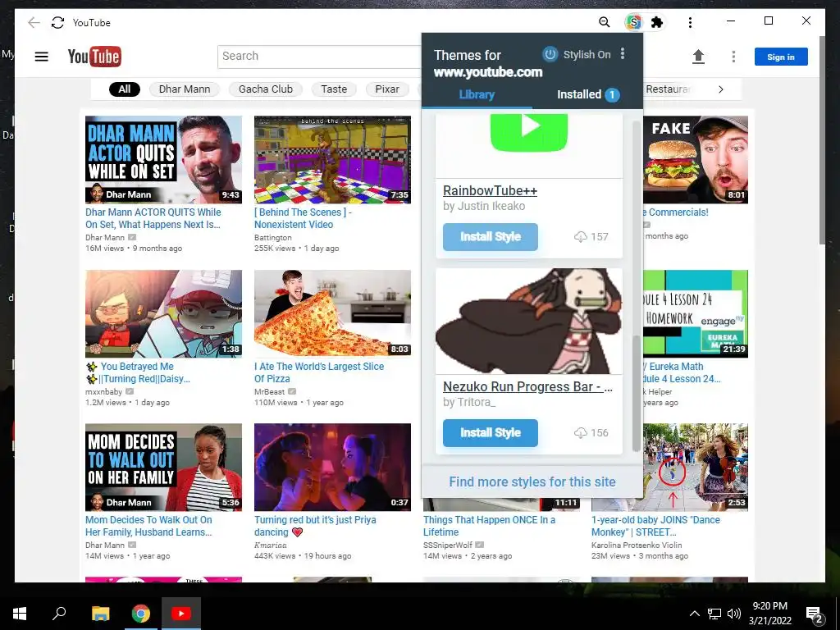Click the YouTube search field
The image size is (840, 630).
pyautogui.click(x=319, y=57)
